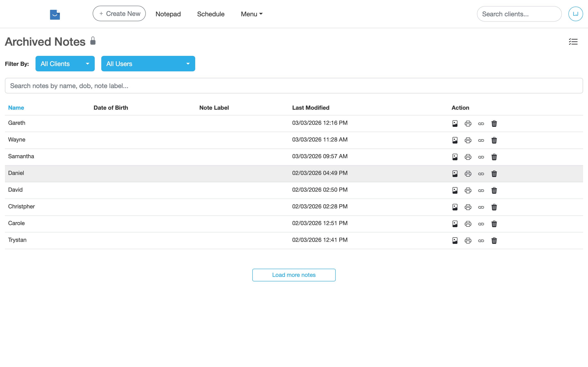The width and height of the screenshot is (588, 367).
Task: Open the image preview icon for Gareth's note
Action: (455, 123)
